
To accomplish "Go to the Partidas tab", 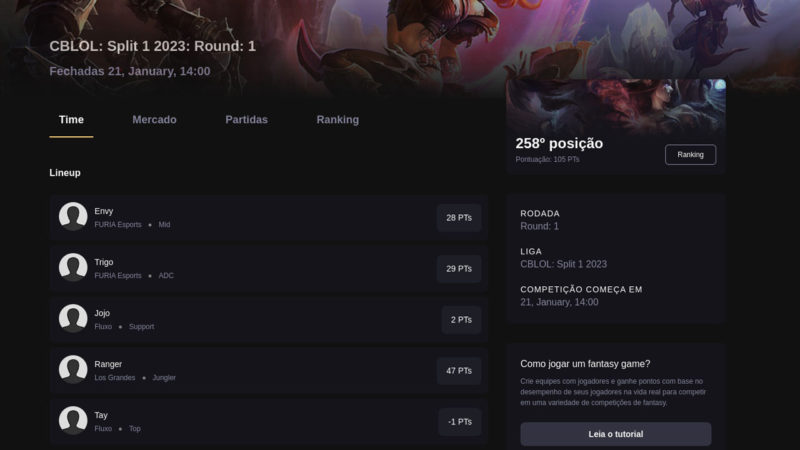I will [x=246, y=120].
